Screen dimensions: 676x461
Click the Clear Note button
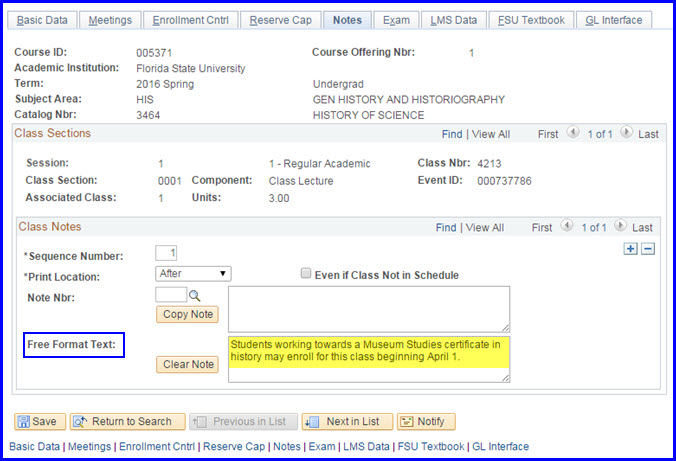coord(188,364)
